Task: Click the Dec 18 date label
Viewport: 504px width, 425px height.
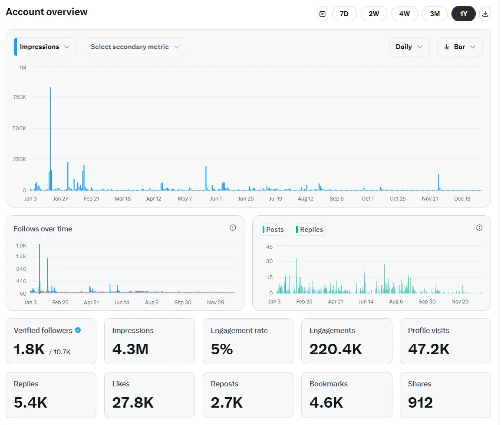Action: click(462, 199)
